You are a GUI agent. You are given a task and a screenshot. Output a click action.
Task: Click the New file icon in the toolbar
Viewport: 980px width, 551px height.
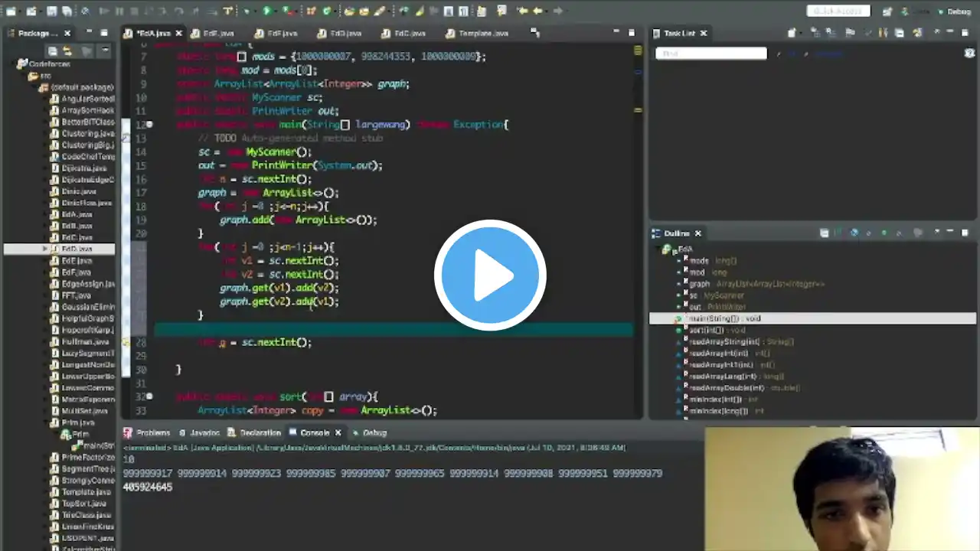[x=11, y=11]
